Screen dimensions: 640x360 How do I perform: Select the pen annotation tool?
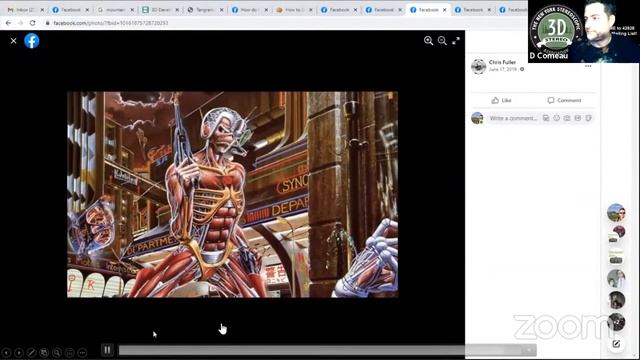click(x=31, y=352)
